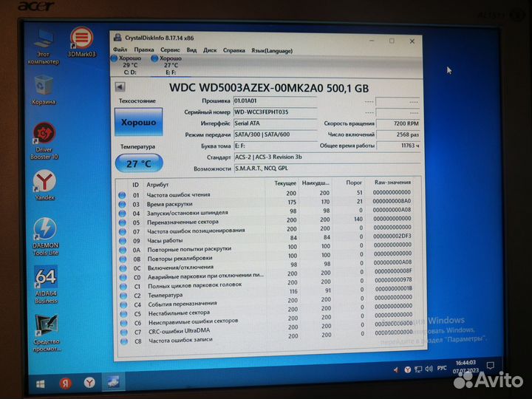Select row Повторные попытки раскрутки

tap(267, 248)
